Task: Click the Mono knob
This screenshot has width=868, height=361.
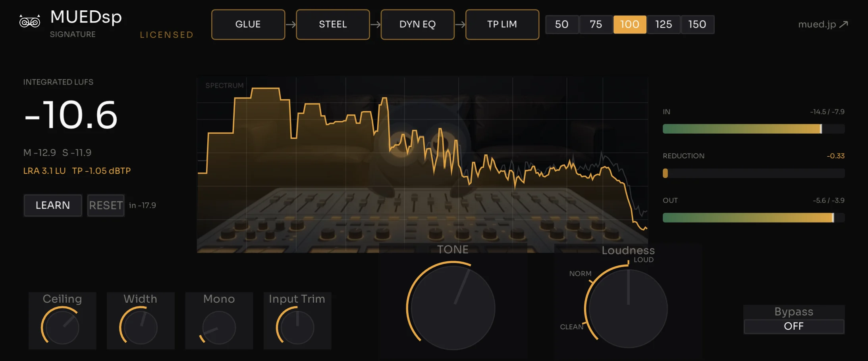Action: coord(219,328)
